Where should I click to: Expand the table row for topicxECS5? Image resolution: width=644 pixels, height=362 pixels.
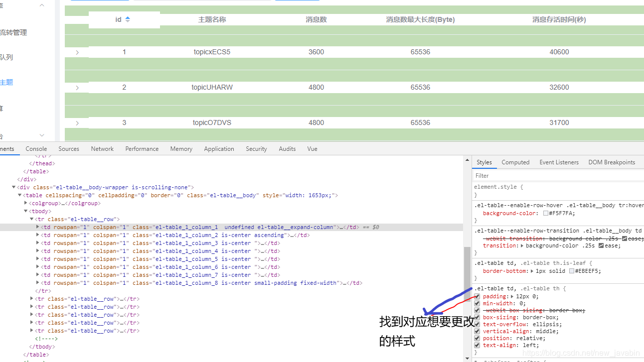(x=77, y=52)
